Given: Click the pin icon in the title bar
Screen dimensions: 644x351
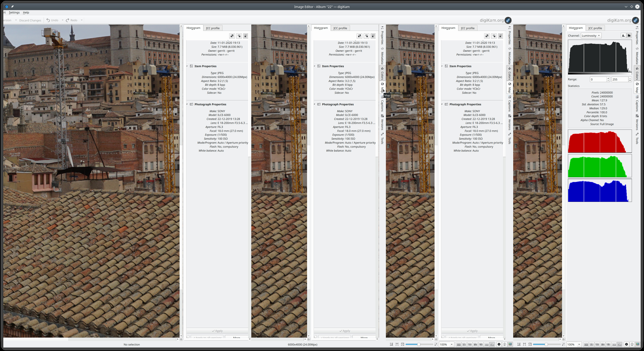Looking at the screenshot, I should pos(12,7).
